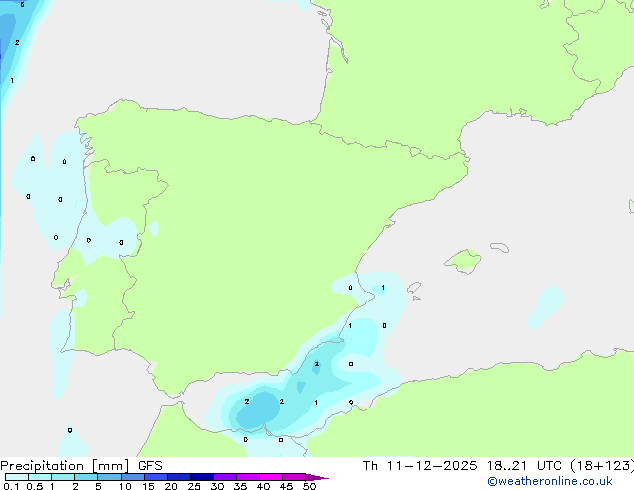Image resolution: width=634 pixels, height=490 pixels.
Task: Click the legend value label "30"
Action: pos(217,486)
